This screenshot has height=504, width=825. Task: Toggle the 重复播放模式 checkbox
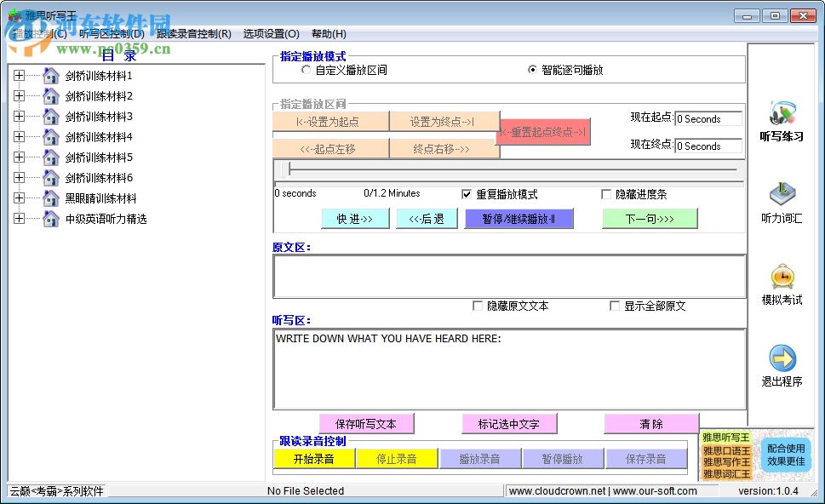point(467,194)
